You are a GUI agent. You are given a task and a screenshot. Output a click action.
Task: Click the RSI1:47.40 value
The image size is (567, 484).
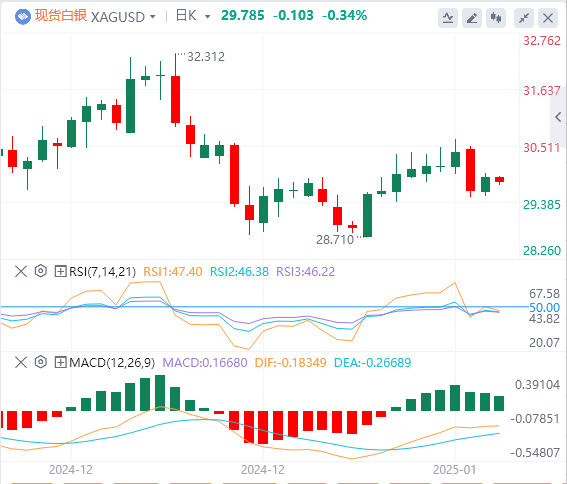click(x=173, y=271)
